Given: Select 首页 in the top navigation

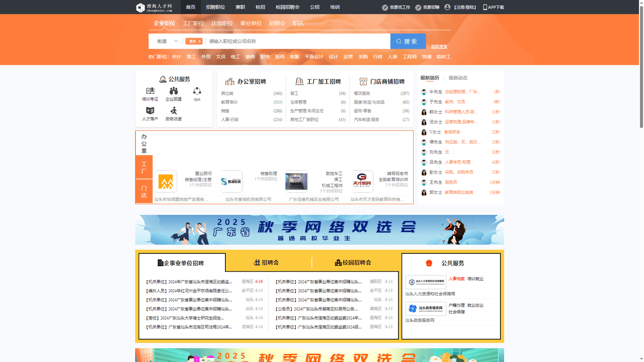Looking at the screenshot, I should point(191,7).
